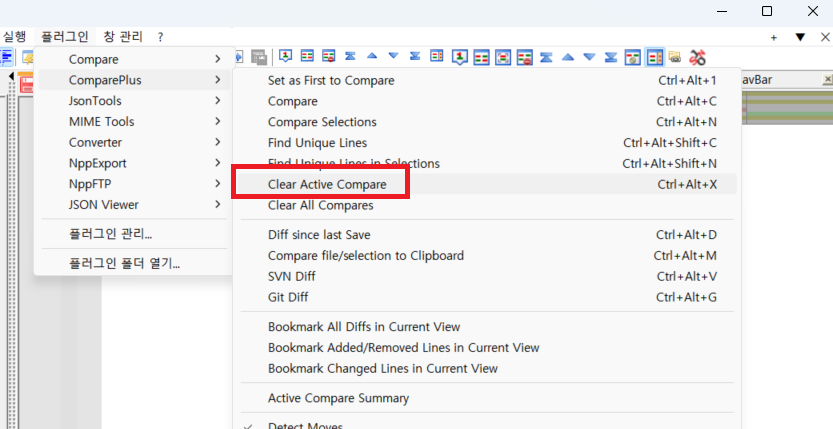Open the black triangle dropdown at top right
This screenshot has width=833, height=429.
[799, 37]
